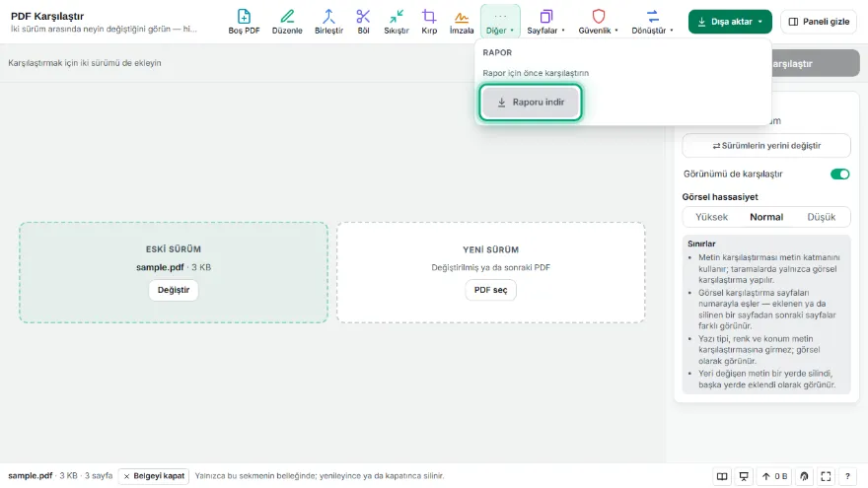Select Düşük visual sensitivity
This screenshot has width=868, height=488.
pos(821,217)
